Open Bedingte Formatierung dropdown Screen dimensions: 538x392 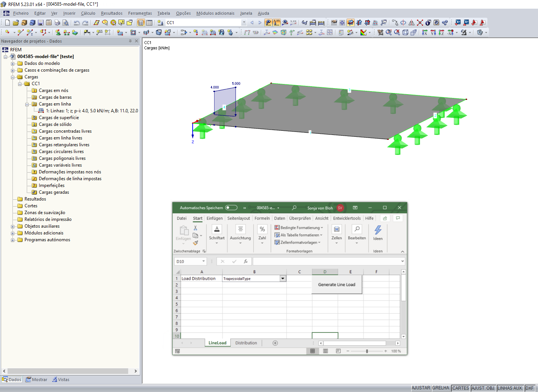299,228
